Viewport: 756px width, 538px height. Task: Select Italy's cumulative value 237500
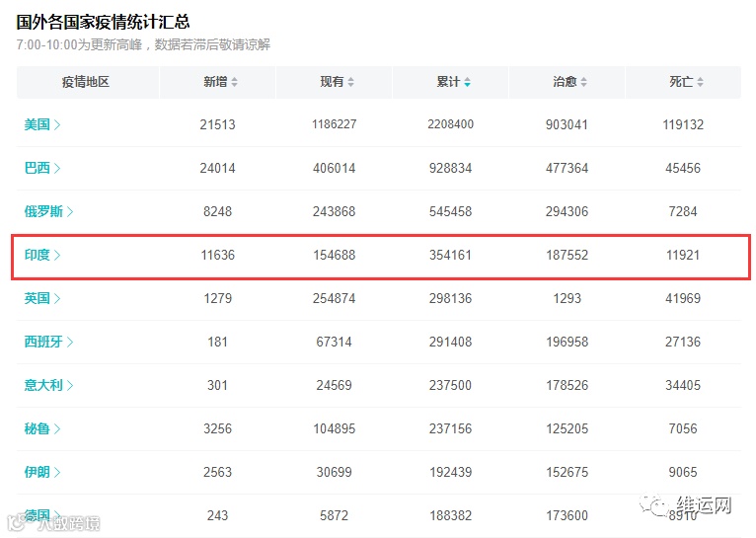(x=450, y=385)
